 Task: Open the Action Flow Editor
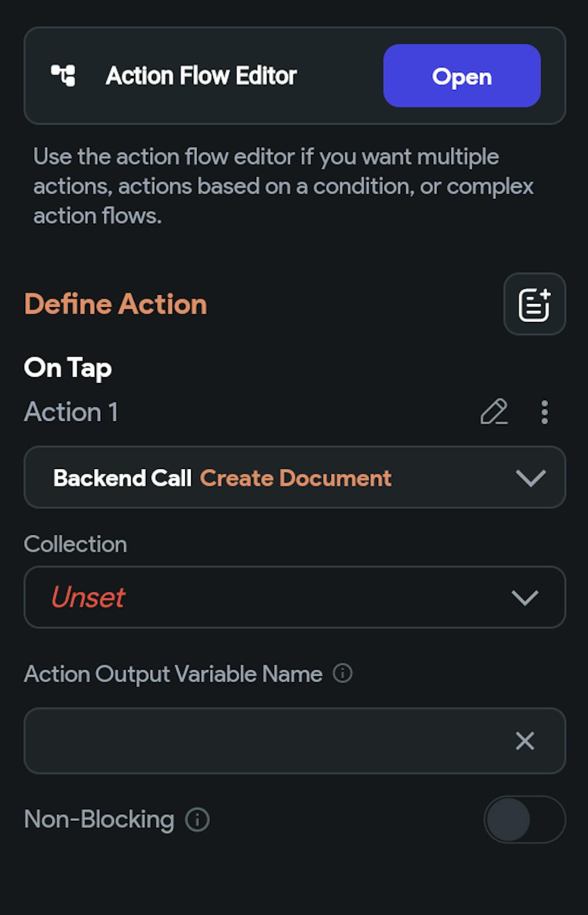pyautogui.click(x=462, y=76)
